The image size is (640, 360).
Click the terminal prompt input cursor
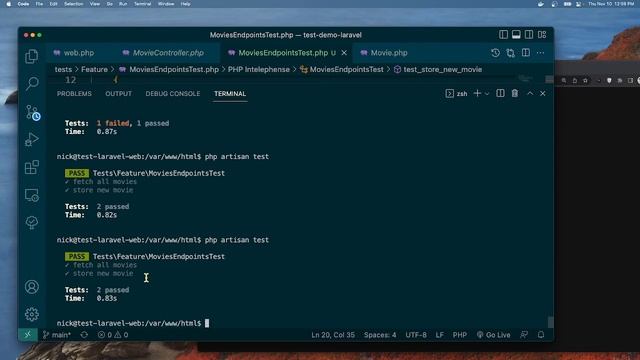(x=207, y=323)
